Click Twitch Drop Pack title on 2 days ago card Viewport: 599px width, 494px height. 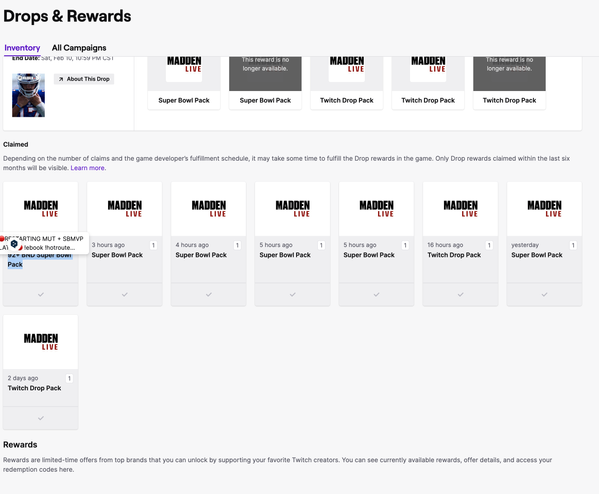34,388
